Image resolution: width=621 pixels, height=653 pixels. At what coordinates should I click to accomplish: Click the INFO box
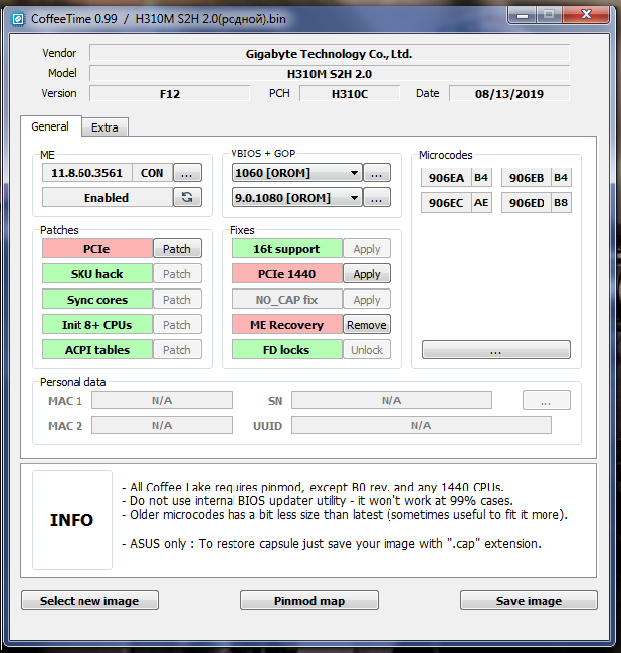point(72,520)
